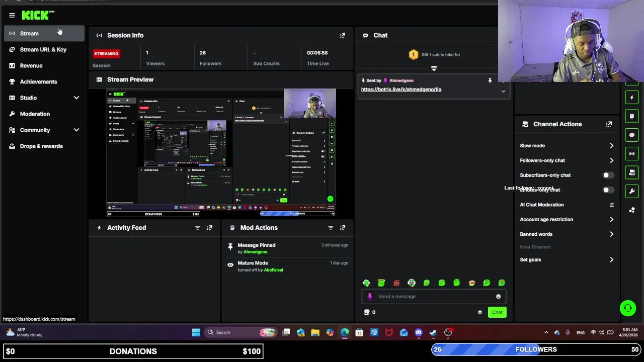Collapse the gift leaderboard arrow
644x362 pixels.
point(434,68)
